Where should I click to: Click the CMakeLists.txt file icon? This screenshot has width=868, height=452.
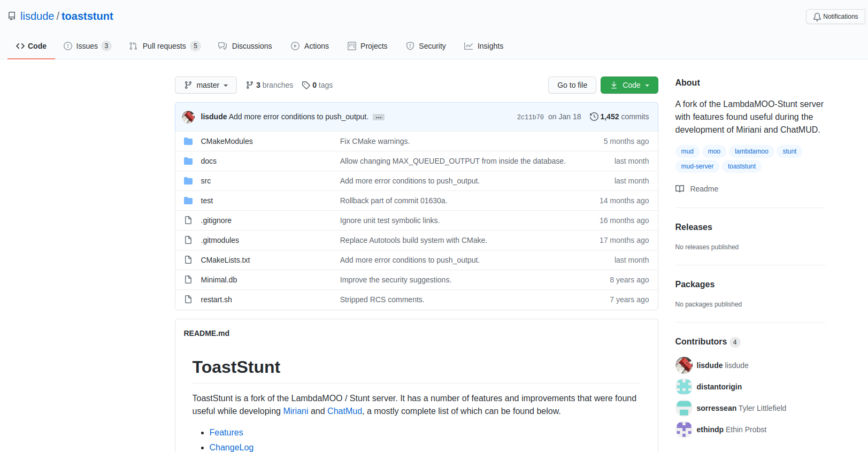pos(188,260)
